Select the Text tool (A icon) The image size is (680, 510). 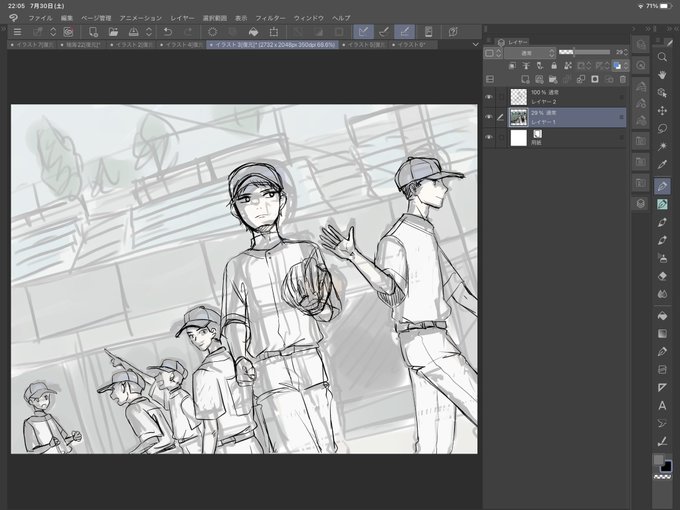662,405
